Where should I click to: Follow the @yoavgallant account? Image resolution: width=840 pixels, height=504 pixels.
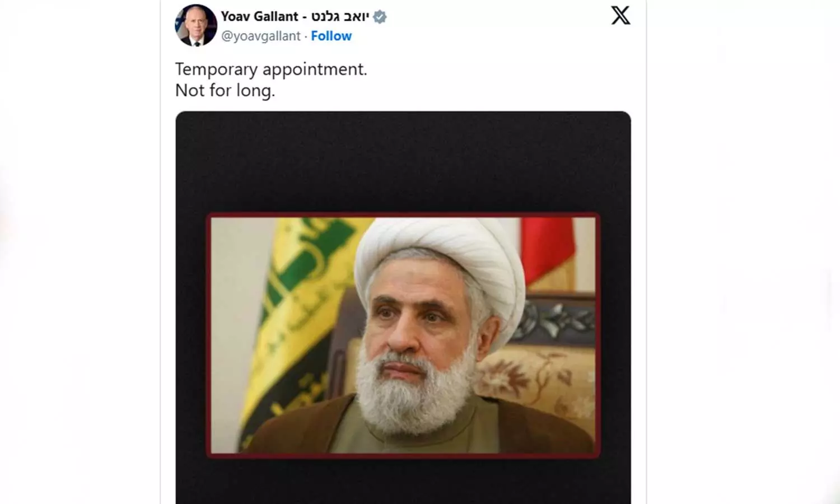[x=331, y=36]
